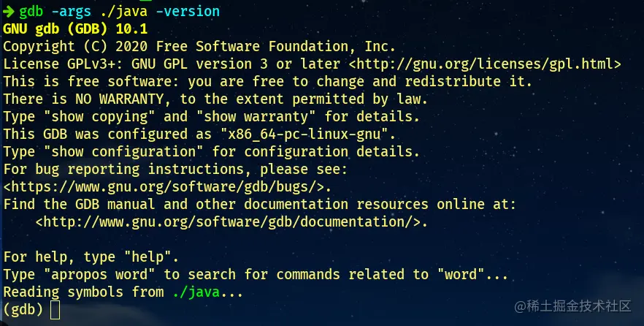Click the 'This is free software' line
The width and height of the screenshot is (644, 326).
click(268, 81)
